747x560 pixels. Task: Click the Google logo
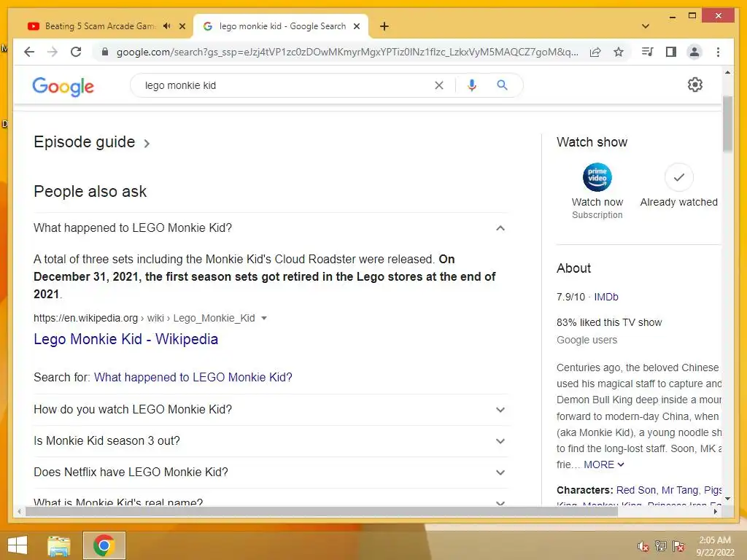point(63,86)
